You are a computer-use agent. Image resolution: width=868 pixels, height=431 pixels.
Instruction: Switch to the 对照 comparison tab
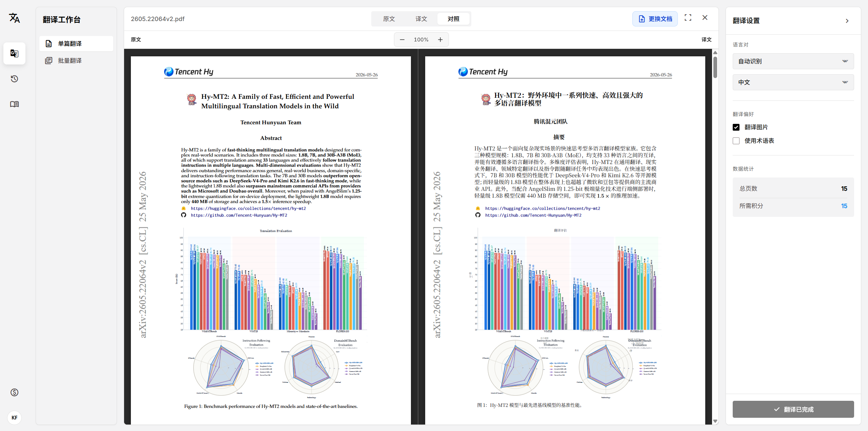pos(453,19)
